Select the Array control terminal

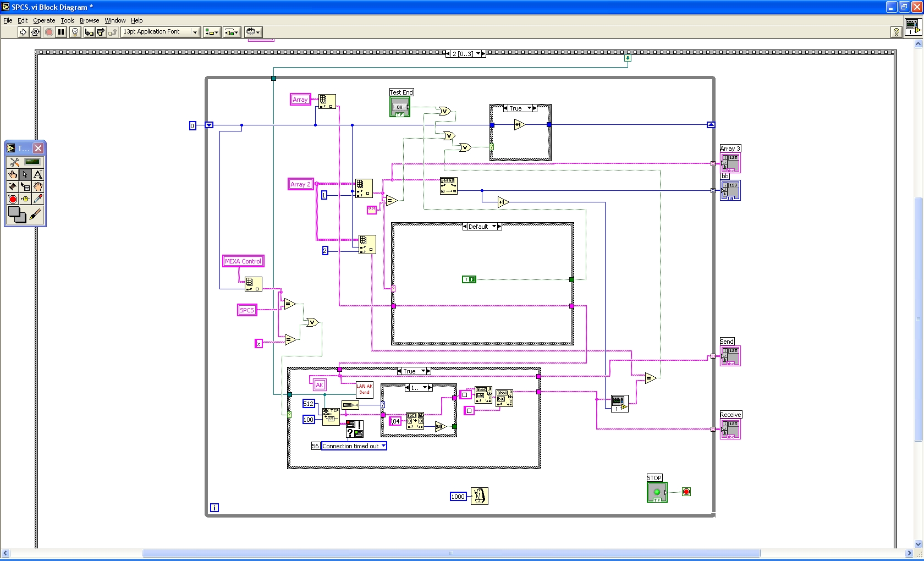300,100
